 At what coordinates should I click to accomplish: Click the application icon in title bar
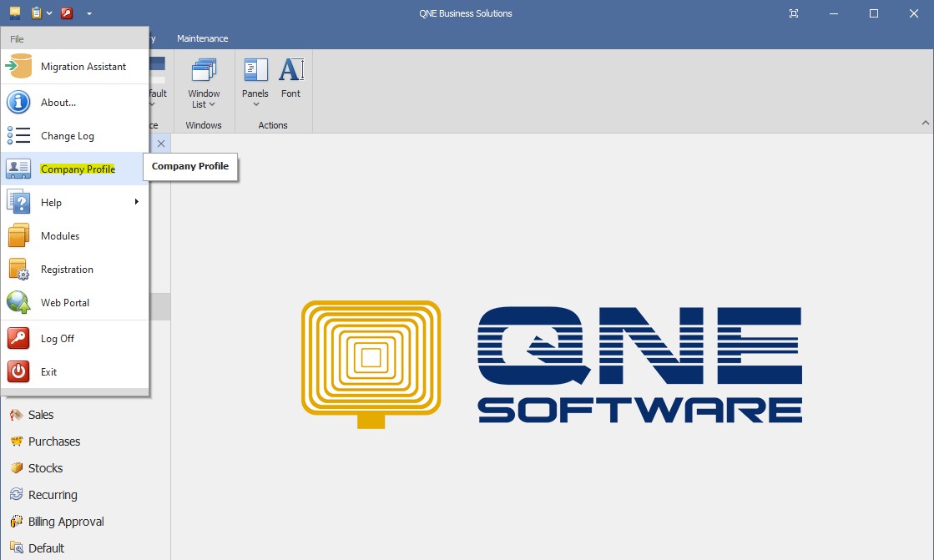pyautogui.click(x=15, y=13)
